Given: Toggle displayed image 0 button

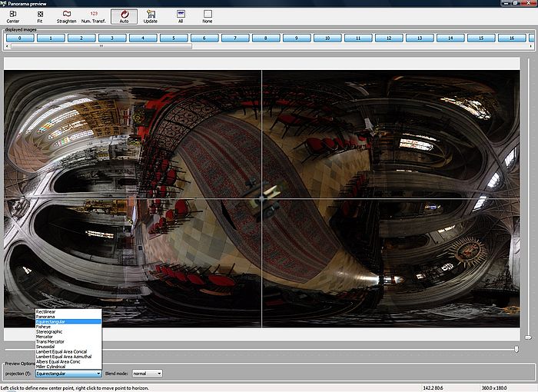Looking at the screenshot, I should [19, 38].
